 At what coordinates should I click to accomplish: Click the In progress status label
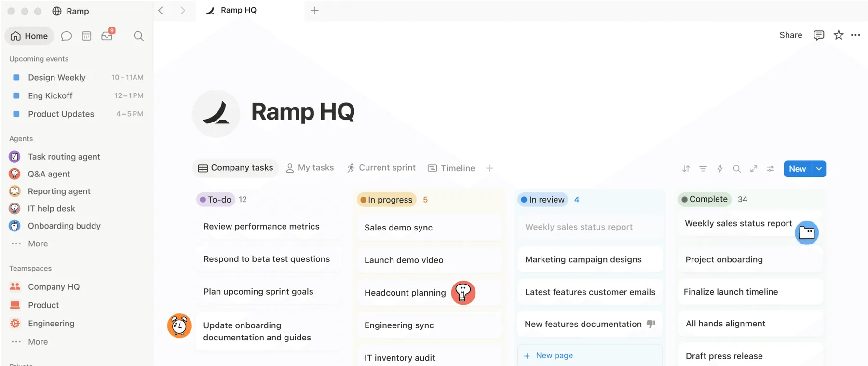click(386, 200)
